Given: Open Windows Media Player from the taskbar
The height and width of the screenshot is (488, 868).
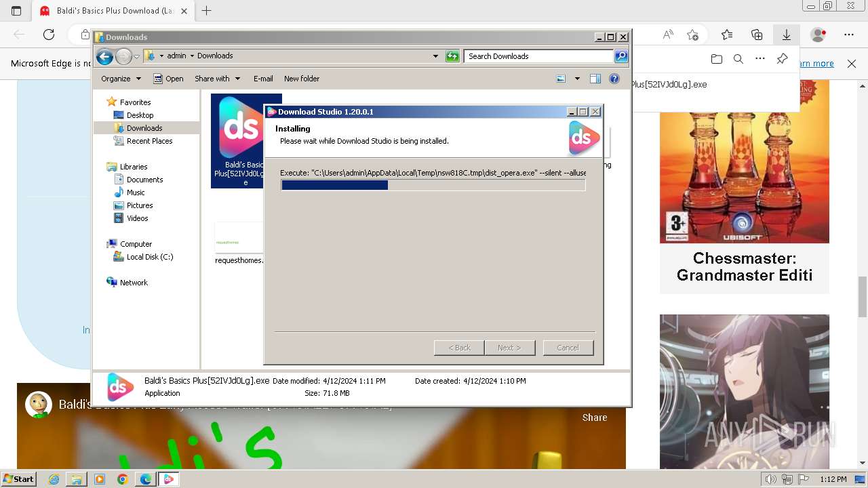Looking at the screenshot, I should (100, 479).
